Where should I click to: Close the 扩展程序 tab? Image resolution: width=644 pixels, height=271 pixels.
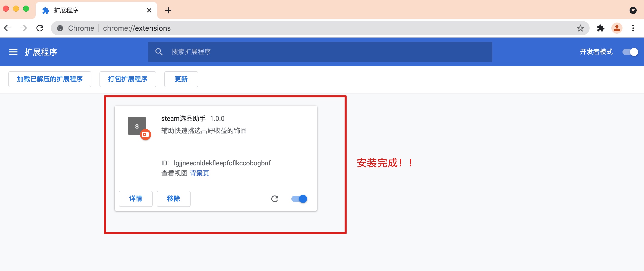pos(149,10)
